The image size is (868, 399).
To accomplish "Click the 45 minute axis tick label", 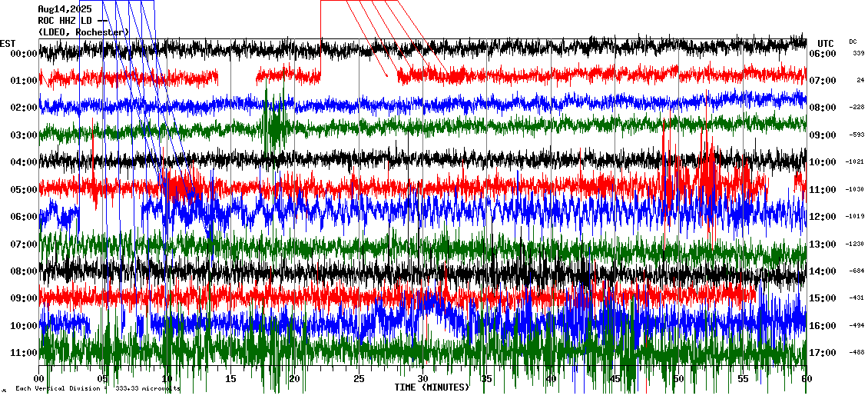I will click(x=615, y=379).
